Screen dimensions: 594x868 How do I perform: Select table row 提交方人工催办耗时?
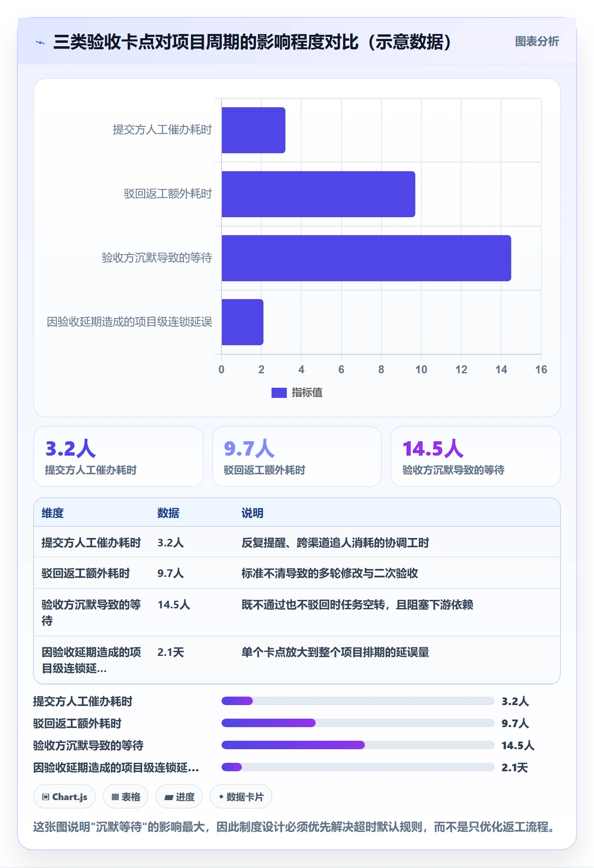click(x=297, y=543)
